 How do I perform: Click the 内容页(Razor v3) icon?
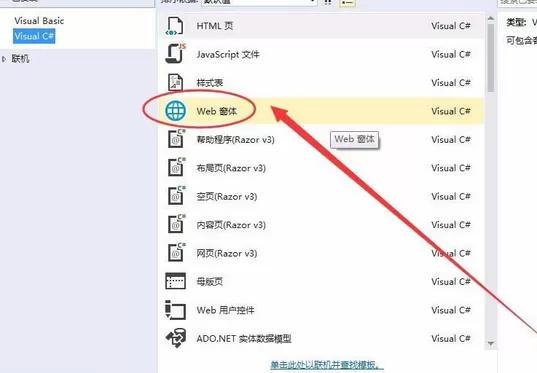click(176, 224)
